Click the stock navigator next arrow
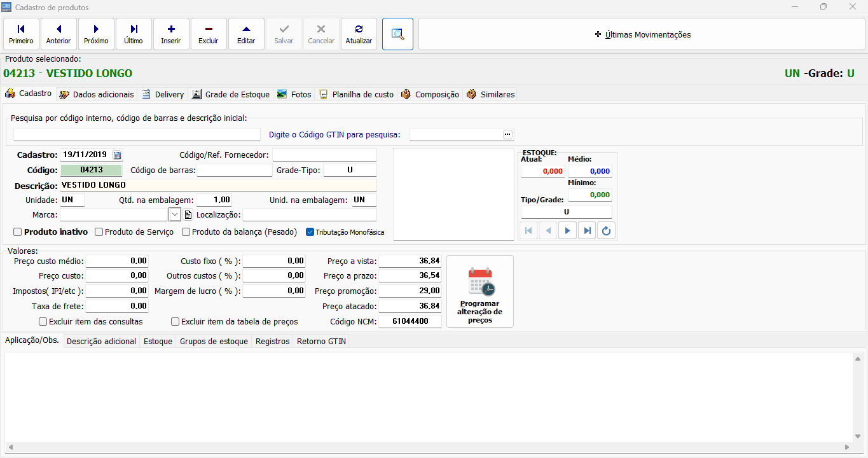Image resolution: width=868 pixels, height=458 pixels. pyautogui.click(x=567, y=230)
